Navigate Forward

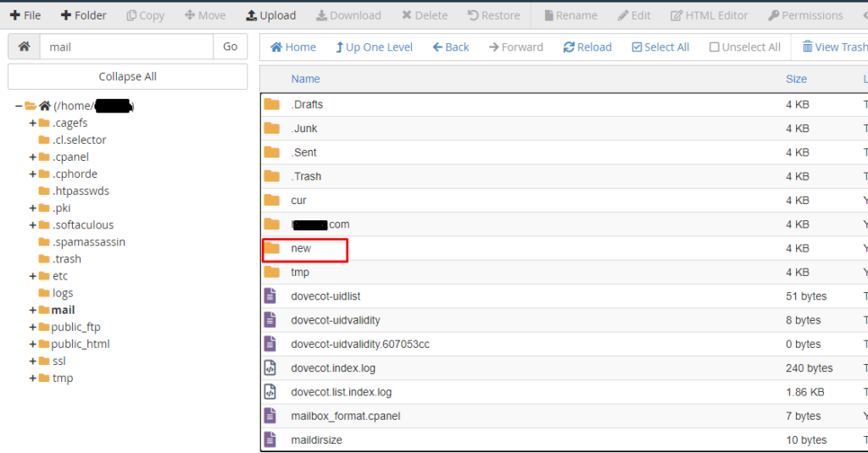tap(516, 47)
